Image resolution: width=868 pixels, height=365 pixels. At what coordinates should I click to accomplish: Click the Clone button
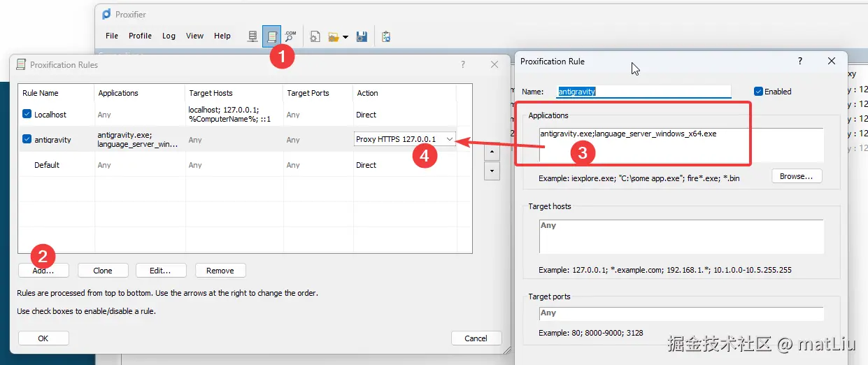tap(103, 270)
